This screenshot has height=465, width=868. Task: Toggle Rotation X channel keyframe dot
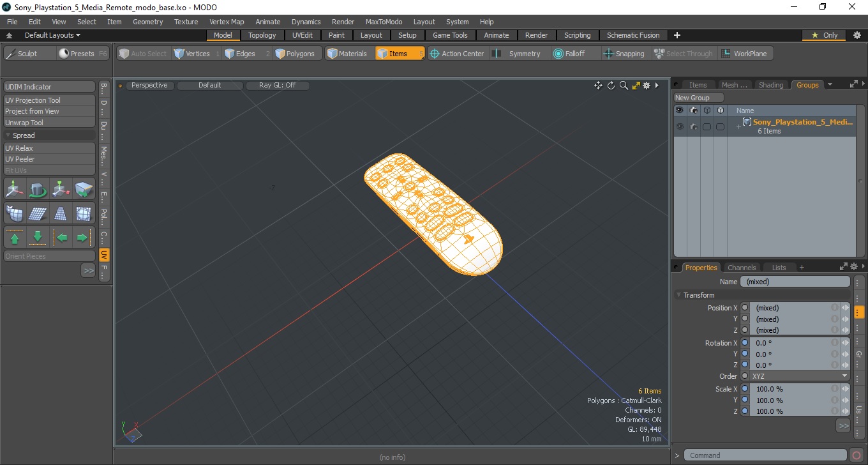click(x=745, y=343)
